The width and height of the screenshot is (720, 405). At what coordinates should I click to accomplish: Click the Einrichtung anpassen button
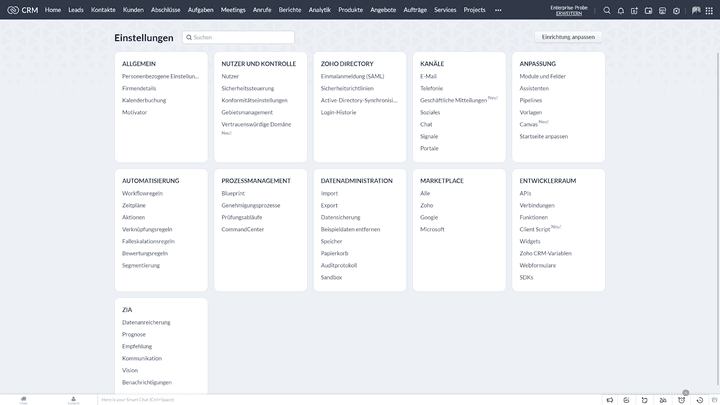coord(568,37)
